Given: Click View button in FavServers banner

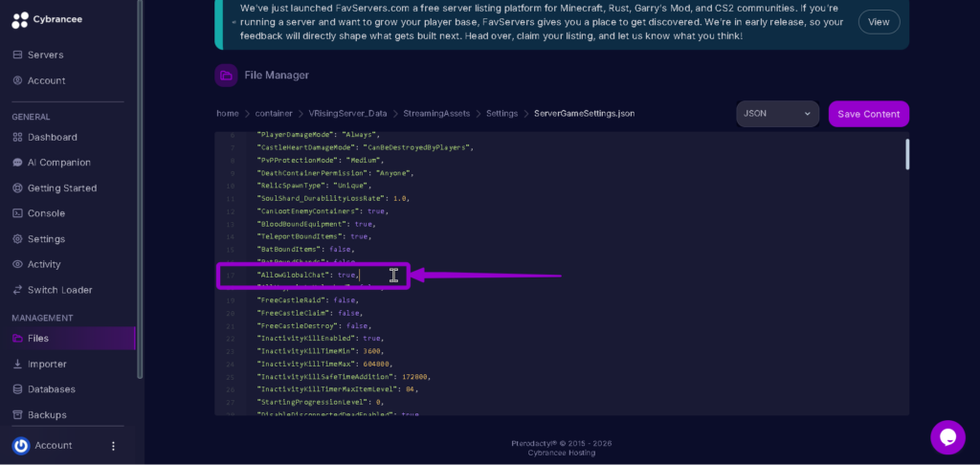Looking at the screenshot, I should (879, 22).
